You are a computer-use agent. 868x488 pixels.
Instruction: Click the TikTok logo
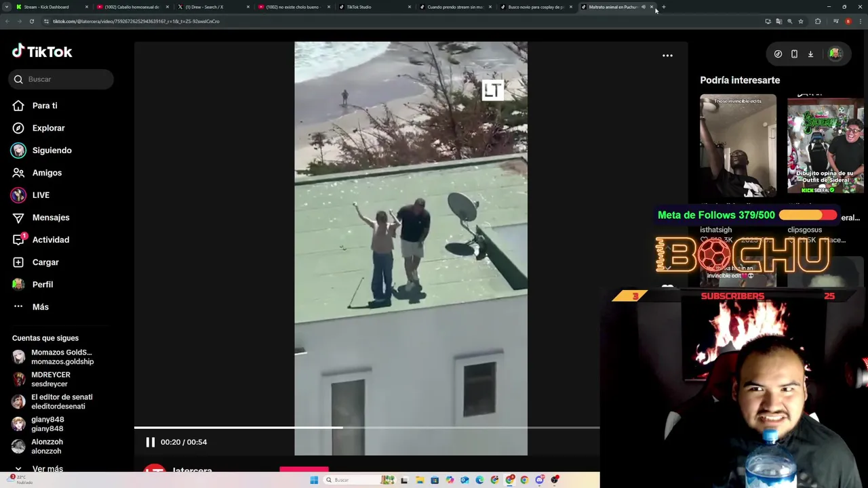(42, 52)
